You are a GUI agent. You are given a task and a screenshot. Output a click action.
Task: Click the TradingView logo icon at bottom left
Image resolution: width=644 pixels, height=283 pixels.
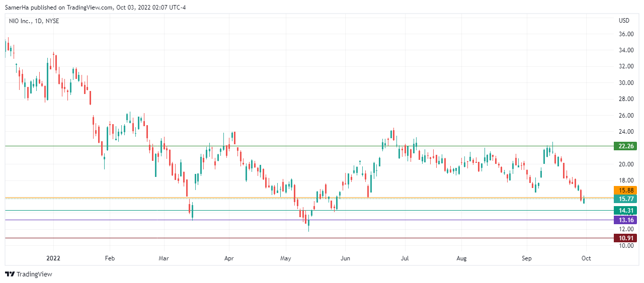[10, 274]
